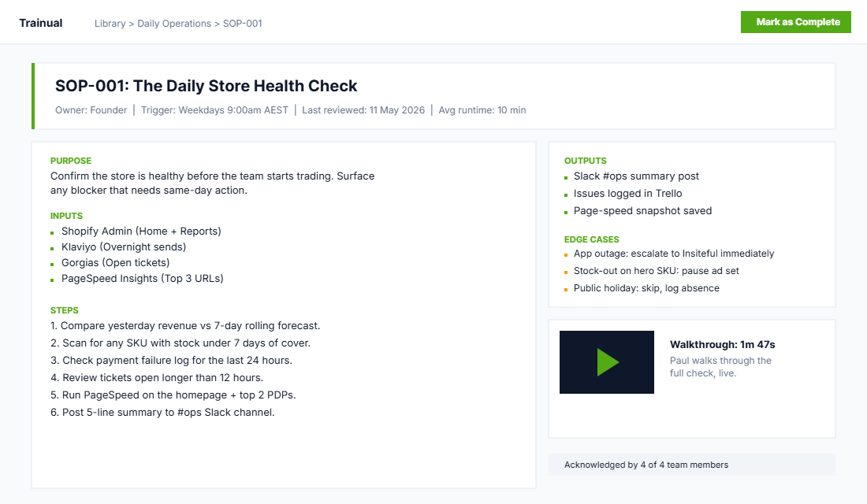The height and width of the screenshot is (504, 867).
Task: Click Trigger: Weekdays 9:00am AEST text
Action: pyautogui.click(x=214, y=110)
